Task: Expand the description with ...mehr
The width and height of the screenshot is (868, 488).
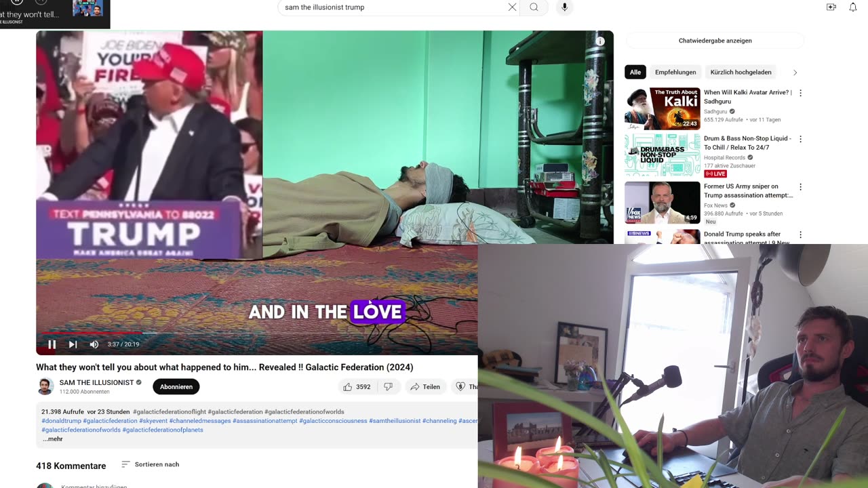Action: [52, 439]
